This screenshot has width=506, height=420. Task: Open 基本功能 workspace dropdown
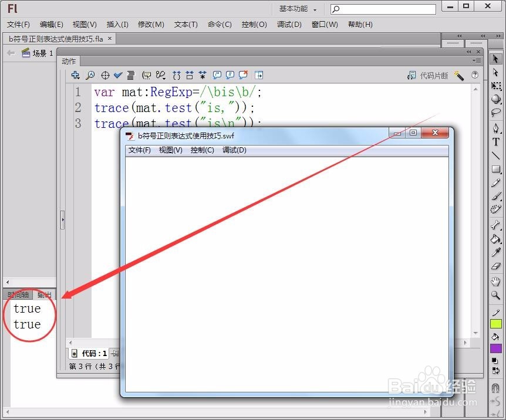pyautogui.click(x=298, y=9)
